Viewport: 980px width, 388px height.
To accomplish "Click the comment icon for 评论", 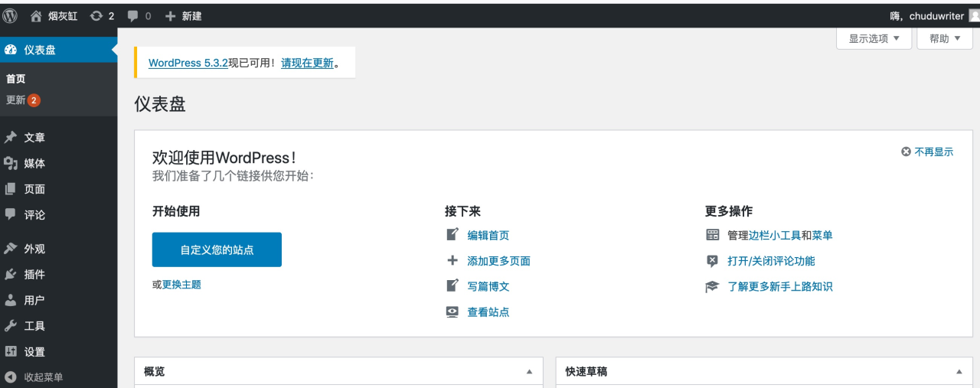I will [11, 214].
